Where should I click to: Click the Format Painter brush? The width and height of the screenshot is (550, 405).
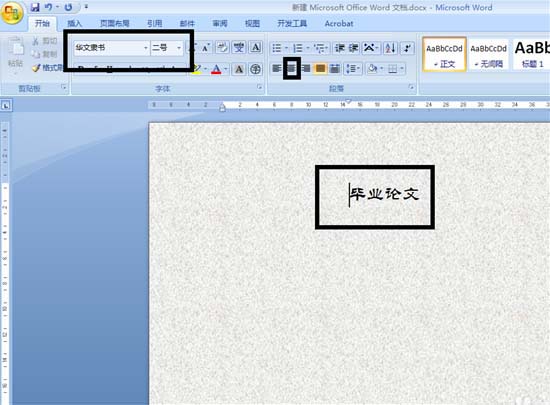(x=36, y=67)
